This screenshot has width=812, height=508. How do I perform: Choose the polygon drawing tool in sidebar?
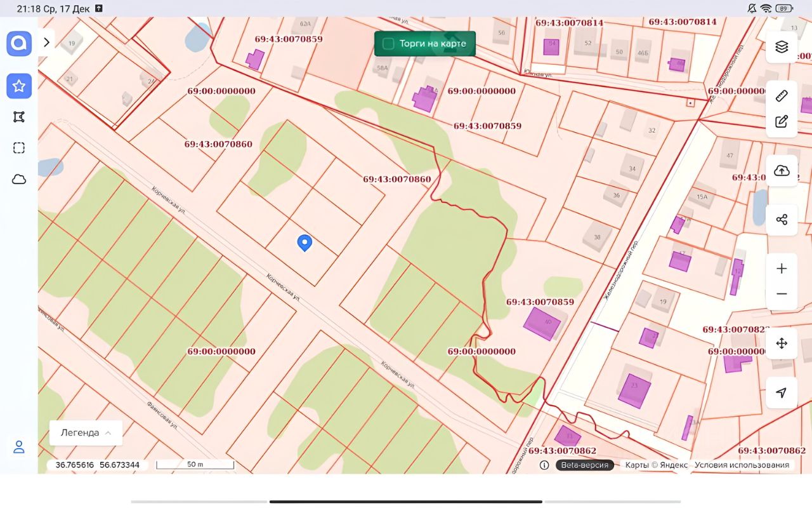[x=19, y=117]
